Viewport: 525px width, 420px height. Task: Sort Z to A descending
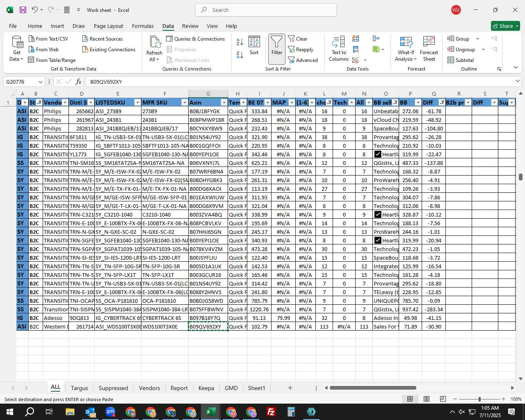pos(240,55)
